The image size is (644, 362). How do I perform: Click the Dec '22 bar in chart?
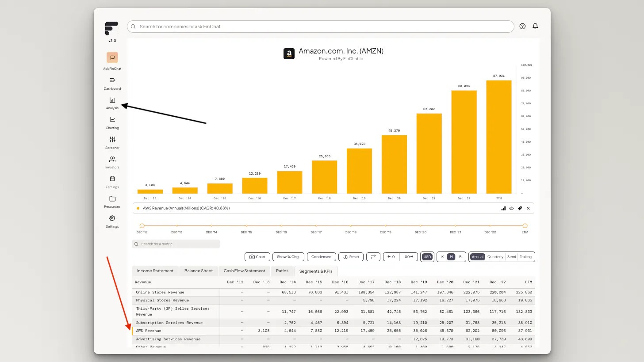click(x=464, y=142)
